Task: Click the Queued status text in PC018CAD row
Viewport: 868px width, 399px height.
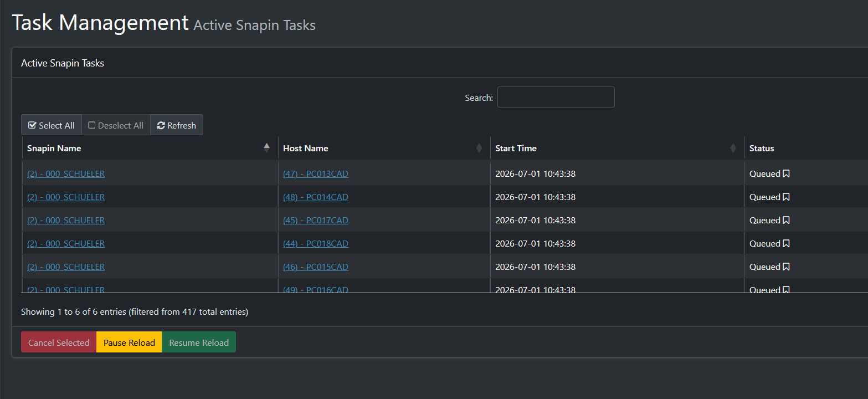Action: pos(765,244)
